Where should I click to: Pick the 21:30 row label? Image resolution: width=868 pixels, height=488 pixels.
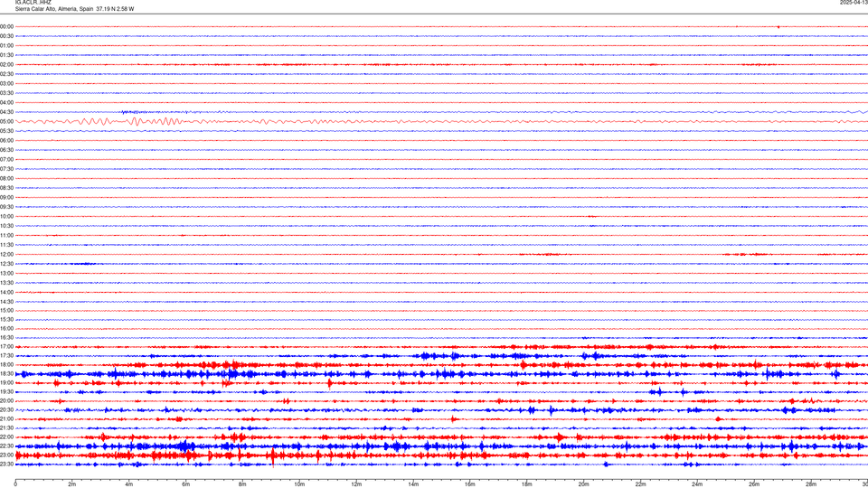[6, 428]
